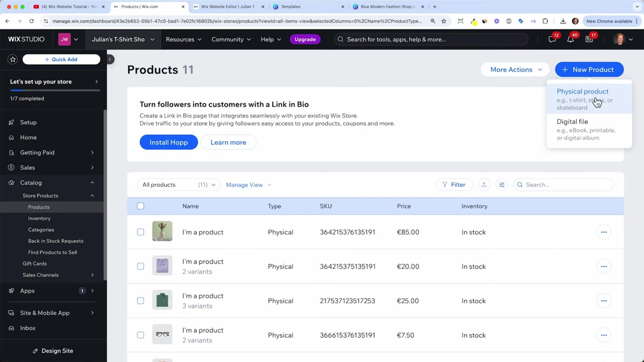This screenshot has height=362, width=644.
Task: Collapse the sidebar with the arrow button
Action: point(110,59)
